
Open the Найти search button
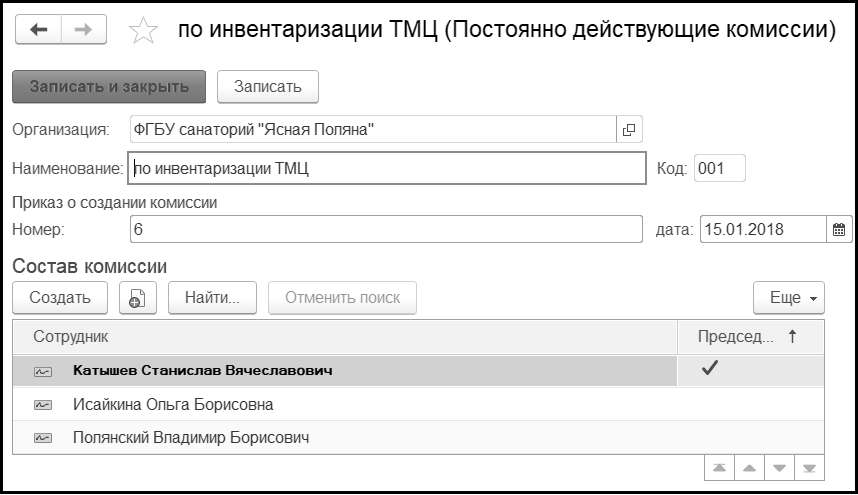pyautogui.click(x=212, y=297)
